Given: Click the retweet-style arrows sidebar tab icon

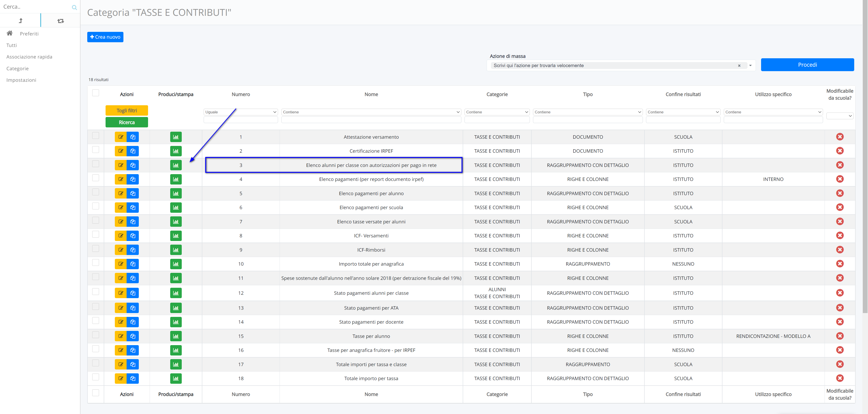Looking at the screenshot, I should tap(61, 21).
